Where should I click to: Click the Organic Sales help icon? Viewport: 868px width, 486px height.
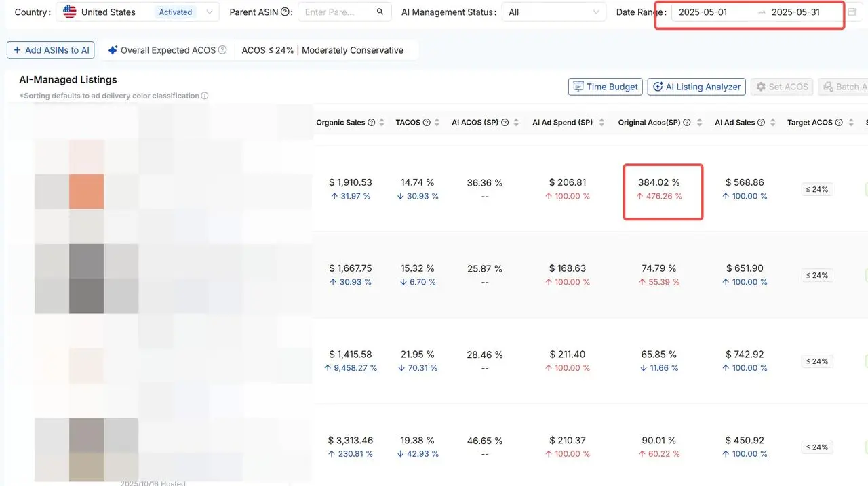(371, 123)
